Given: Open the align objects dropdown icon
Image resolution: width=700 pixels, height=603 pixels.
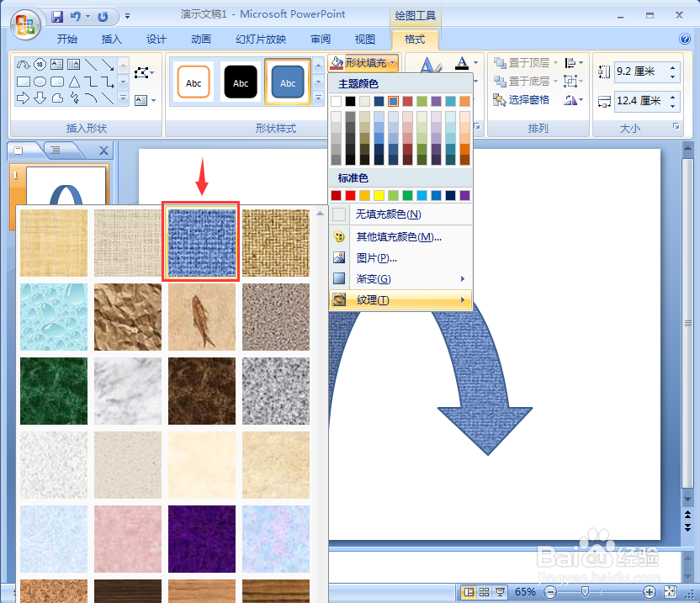Looking at the screenshot, I should (574, 63).
